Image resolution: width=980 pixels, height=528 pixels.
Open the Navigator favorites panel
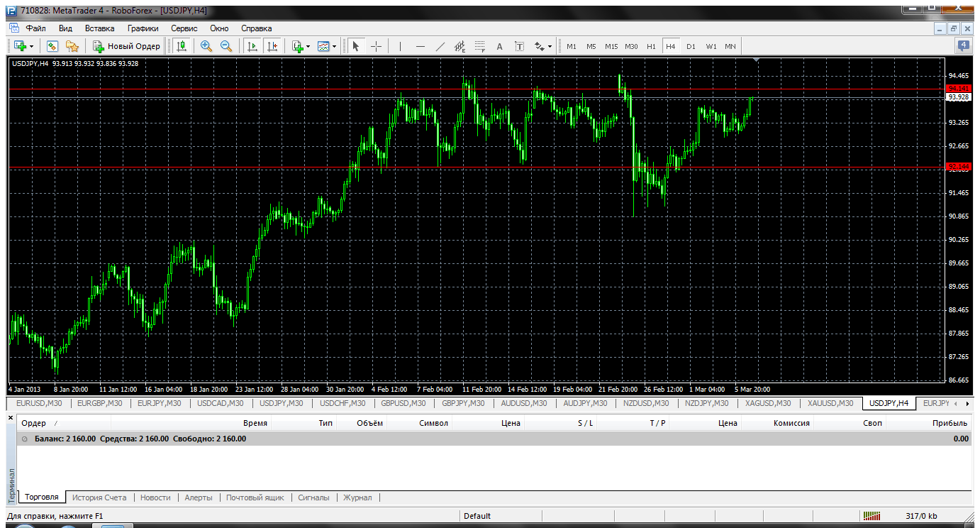tap(72, 46)
